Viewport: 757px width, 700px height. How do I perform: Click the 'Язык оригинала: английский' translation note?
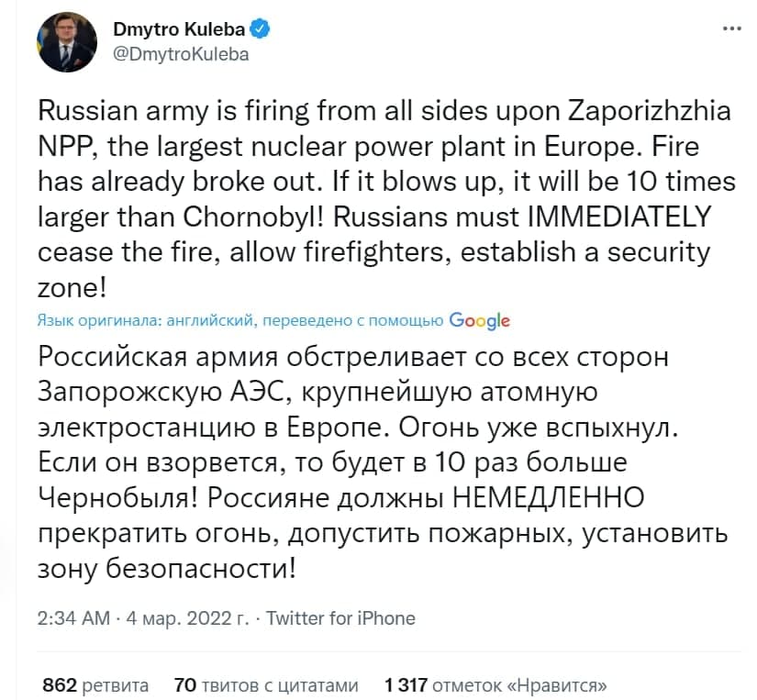[x=148, y=320]
